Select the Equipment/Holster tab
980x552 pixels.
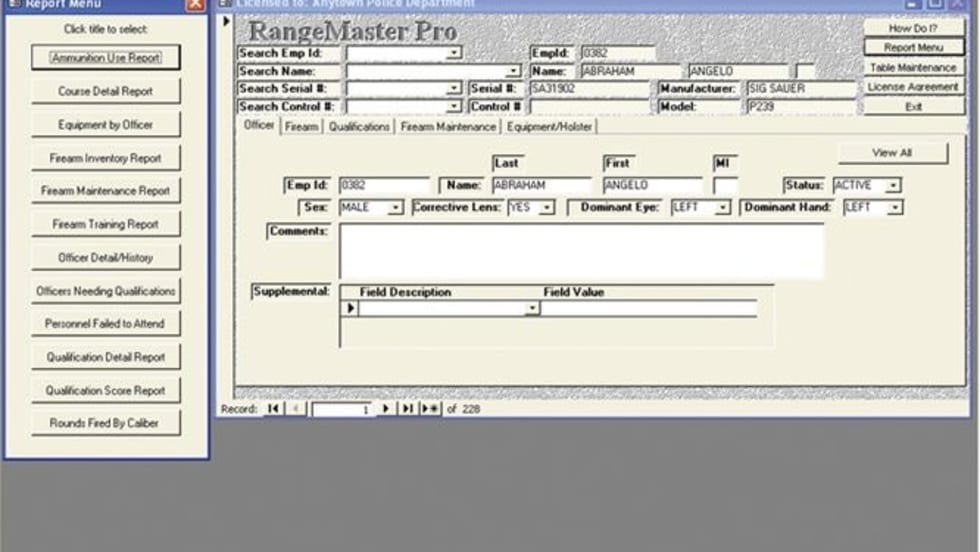(549, 127)
